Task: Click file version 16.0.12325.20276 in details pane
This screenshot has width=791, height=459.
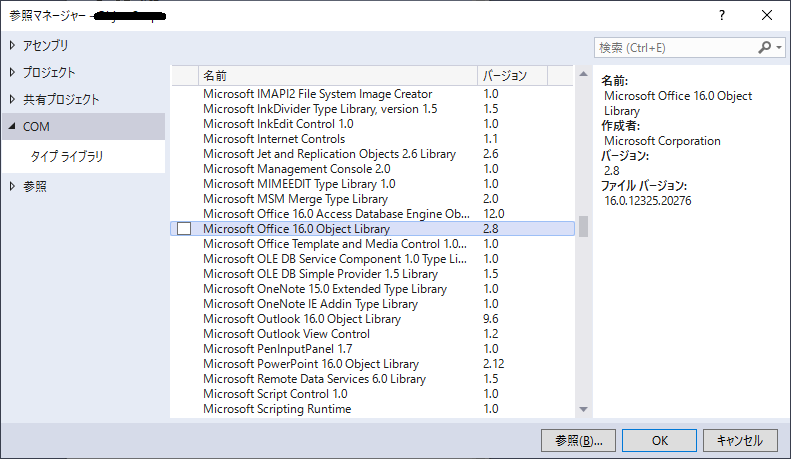Action: pos(648,201)
